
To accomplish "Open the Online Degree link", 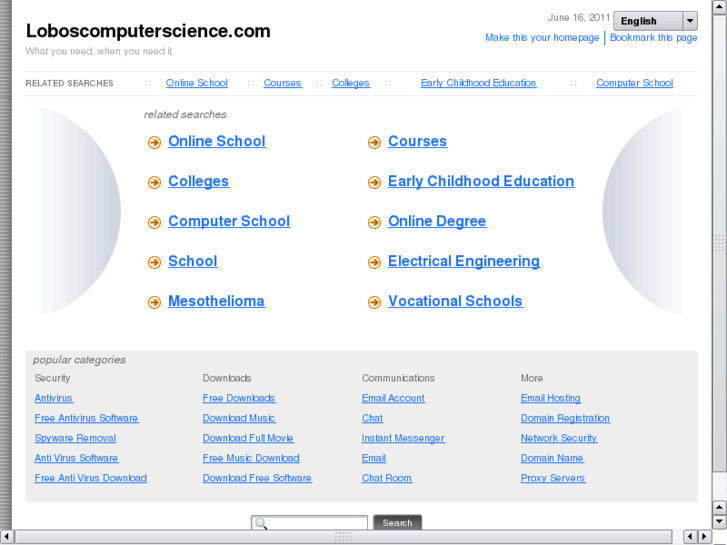I will (x=437, y=221).
